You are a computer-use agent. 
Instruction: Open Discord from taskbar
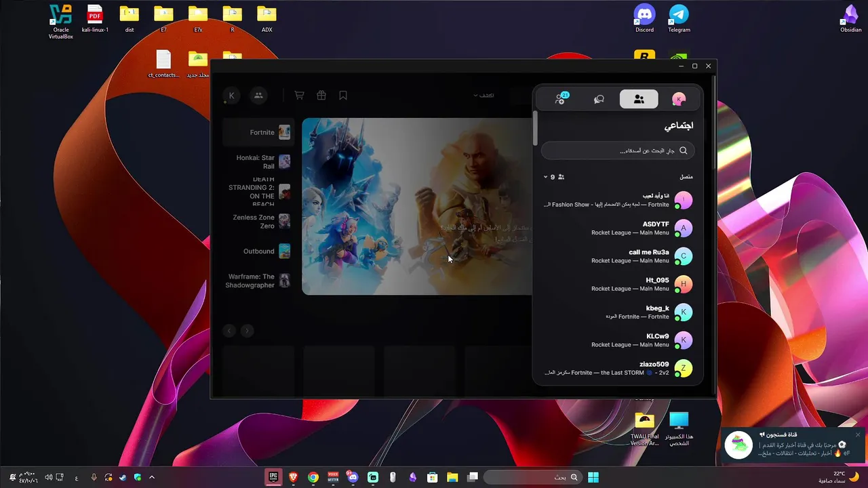pos(353,477)
